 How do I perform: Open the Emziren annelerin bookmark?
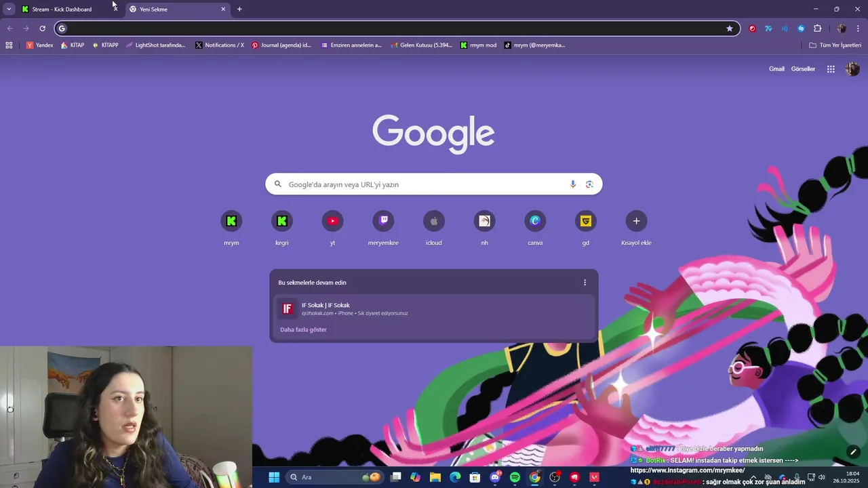point(351,45)
